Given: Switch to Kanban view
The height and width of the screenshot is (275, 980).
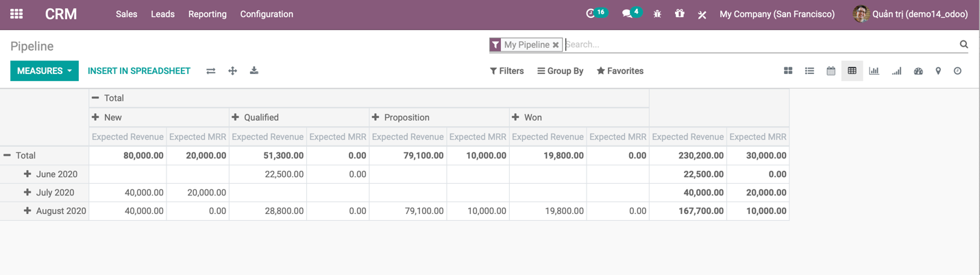Looking at the screenshot, I should point(788,71).
